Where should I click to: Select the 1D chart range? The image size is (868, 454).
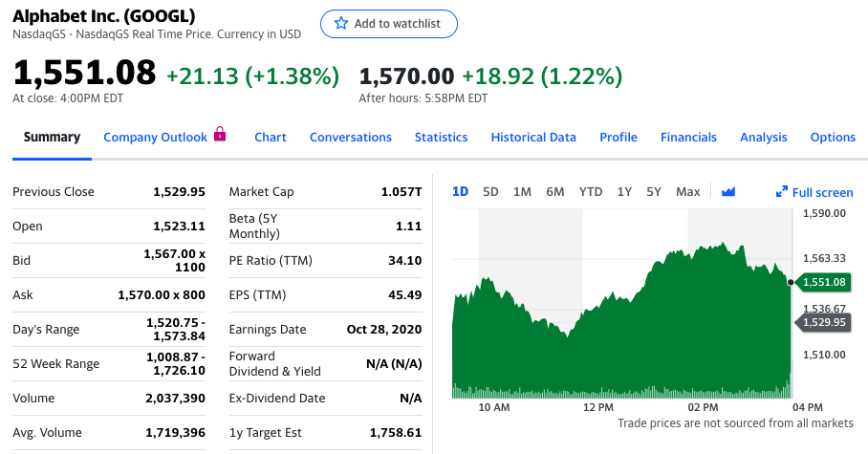461,191
